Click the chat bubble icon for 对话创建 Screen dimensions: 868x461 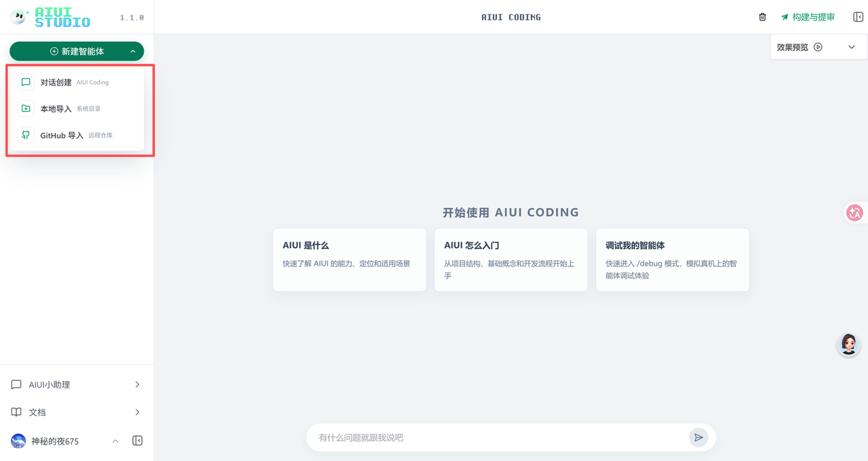pyautogui.click(x=26, y=82)
